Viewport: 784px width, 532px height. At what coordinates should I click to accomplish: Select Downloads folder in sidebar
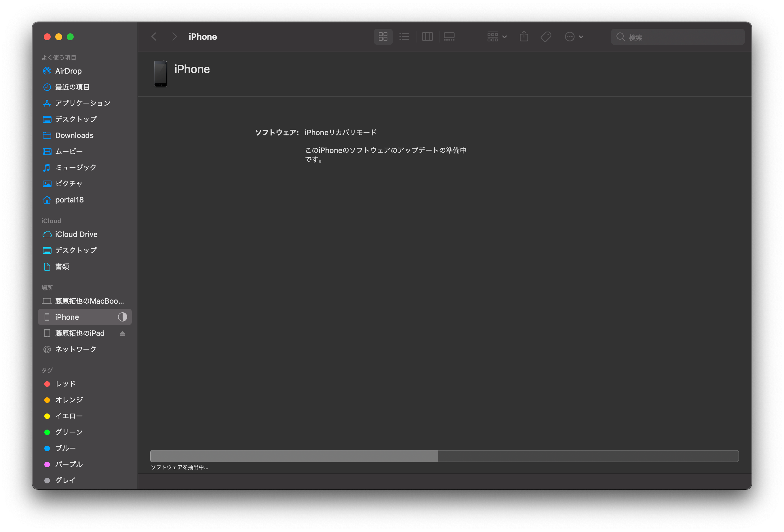click(x=74, y=135)
